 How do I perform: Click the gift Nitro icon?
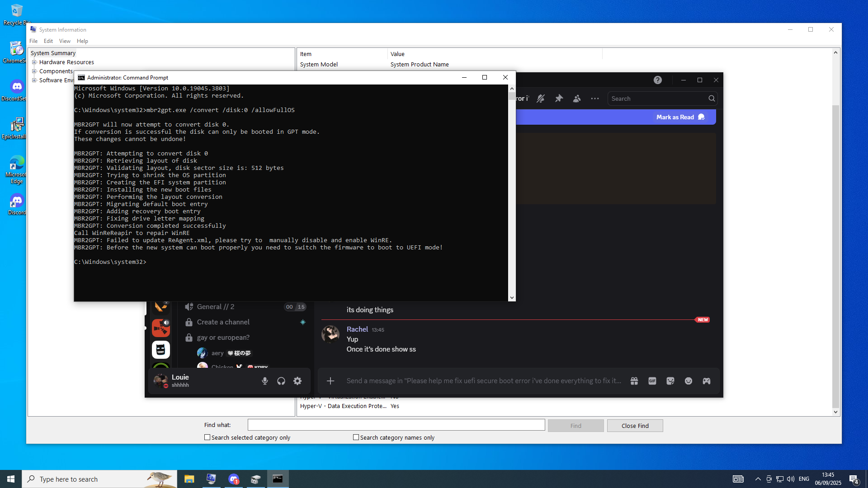pyautogui.click(x=634, y=381)
